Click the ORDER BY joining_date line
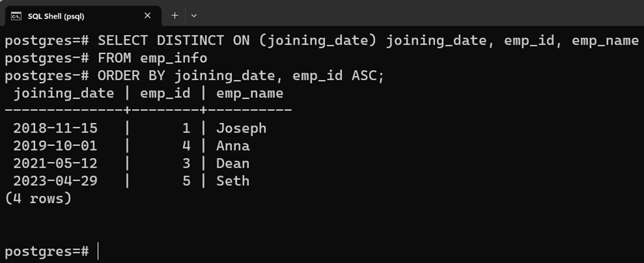644x263 pixels. tap(194, 75)
